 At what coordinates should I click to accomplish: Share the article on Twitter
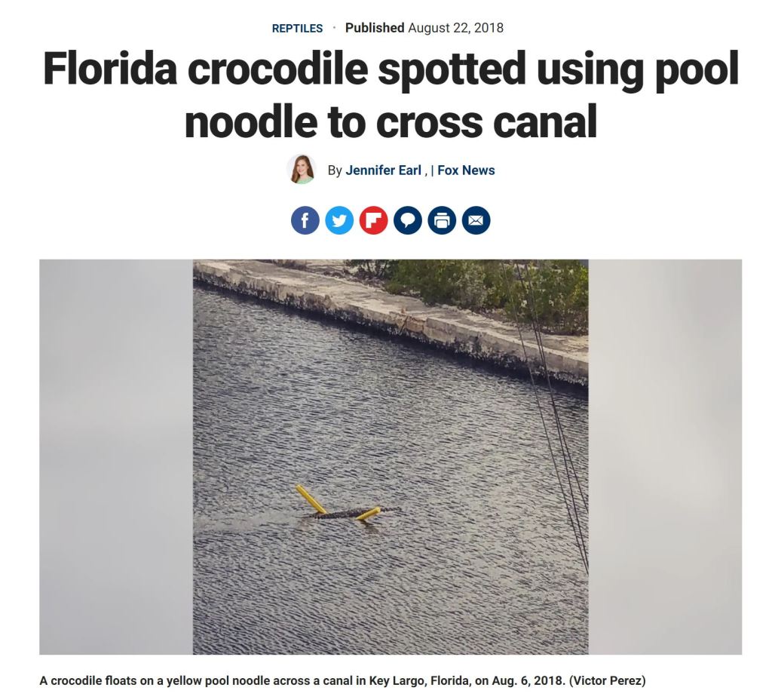pyautogui.click(x=339, y=220)
